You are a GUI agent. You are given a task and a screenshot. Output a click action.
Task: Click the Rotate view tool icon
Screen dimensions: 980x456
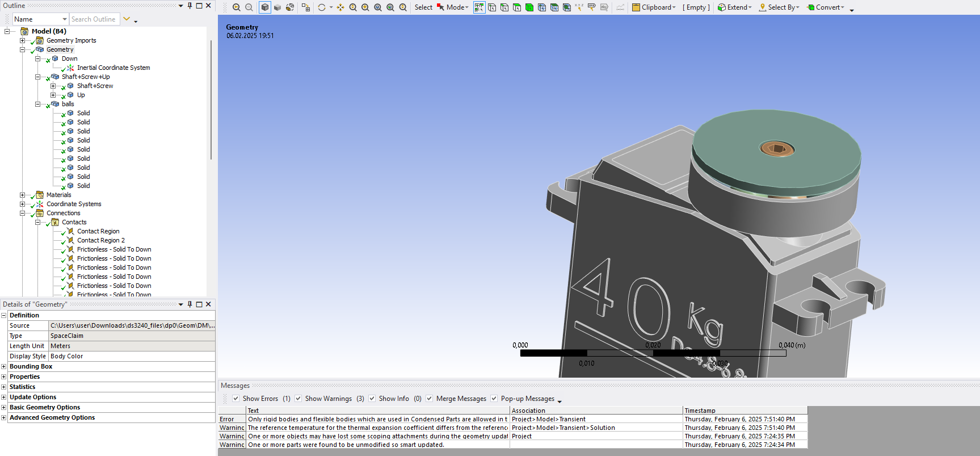tap(322, 7)
